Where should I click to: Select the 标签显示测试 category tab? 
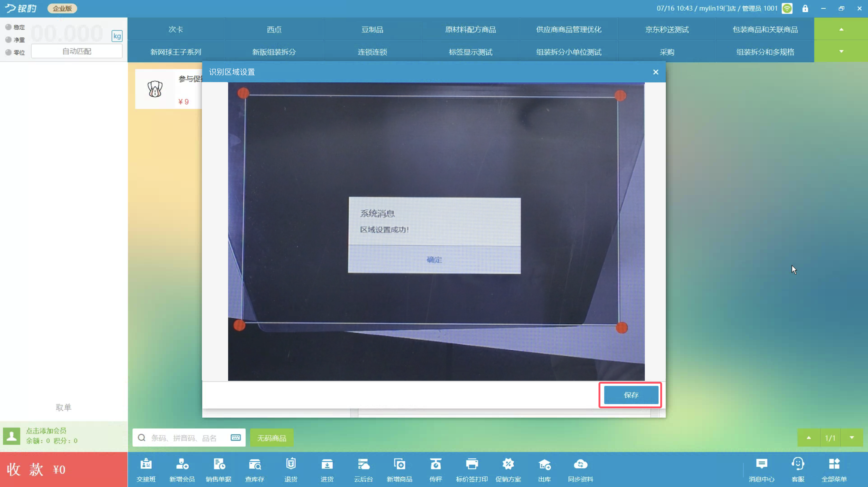(470, 52)
